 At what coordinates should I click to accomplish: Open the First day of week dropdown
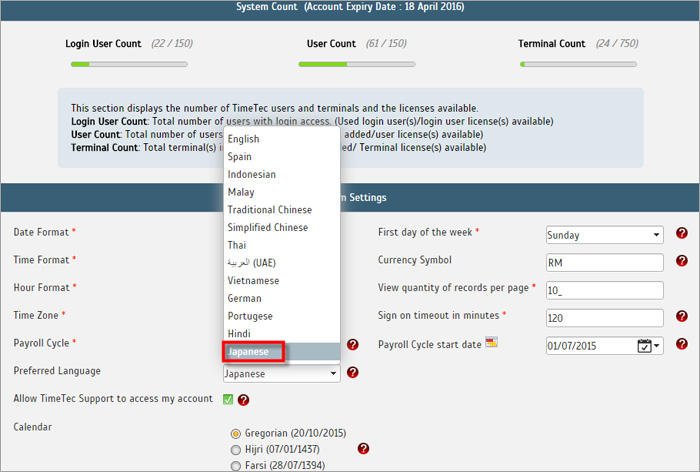coord(604,235)
